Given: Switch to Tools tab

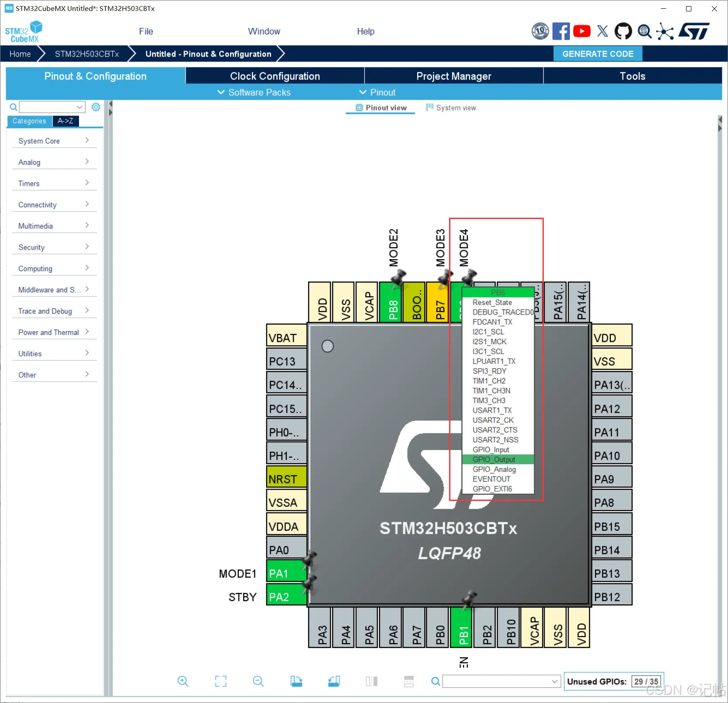Looking at the screenshot, I should click(632, 76).
